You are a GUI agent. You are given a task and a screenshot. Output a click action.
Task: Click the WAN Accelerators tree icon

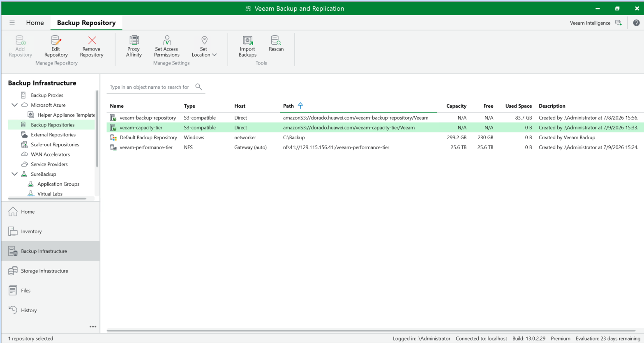tap(24, 154)
